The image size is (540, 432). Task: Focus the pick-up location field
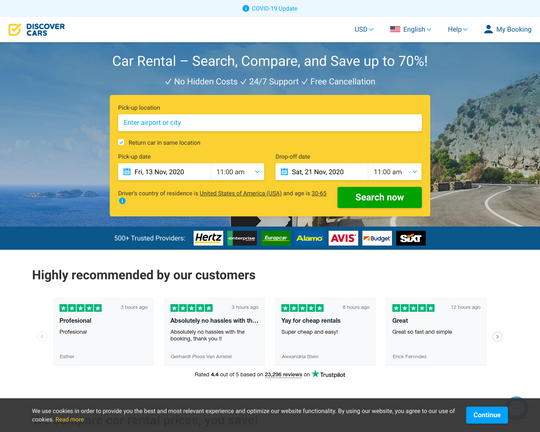[x=270, y=123]
